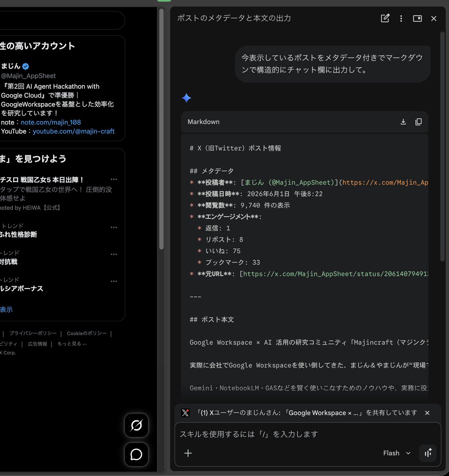Screen dimensions: 449x476
Task: Open new chat with the pencil icon
Action: click(385, 18)
